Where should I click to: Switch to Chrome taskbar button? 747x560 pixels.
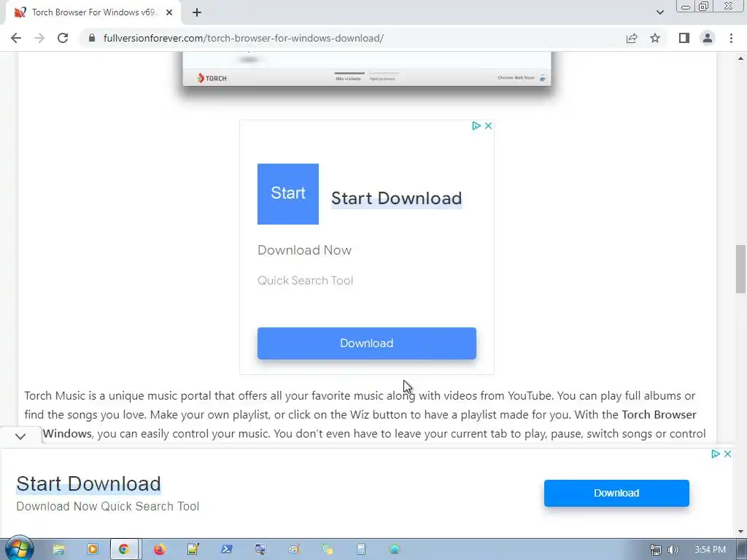click(124, 550)
